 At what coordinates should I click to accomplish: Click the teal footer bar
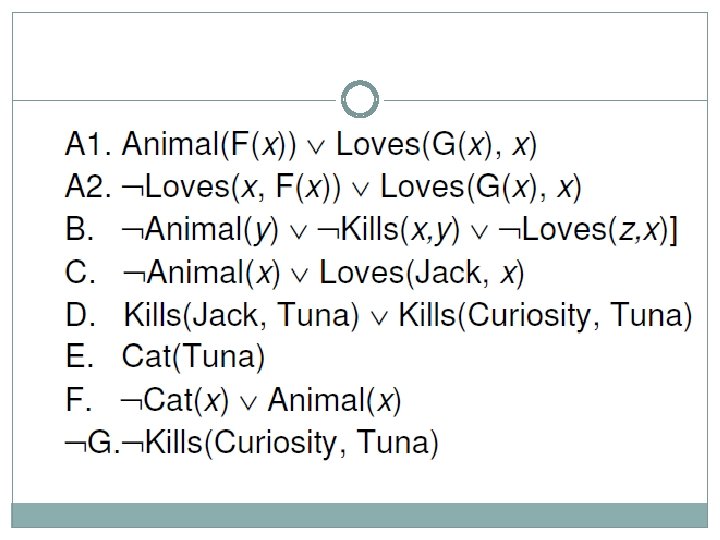[360, 514]
